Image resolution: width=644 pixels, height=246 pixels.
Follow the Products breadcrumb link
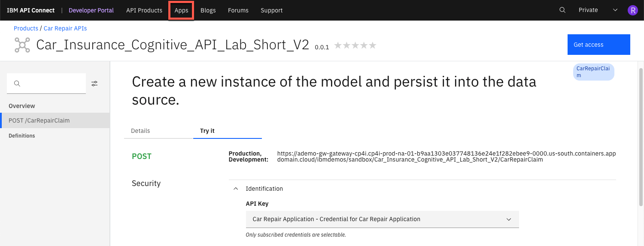[26, 28]
